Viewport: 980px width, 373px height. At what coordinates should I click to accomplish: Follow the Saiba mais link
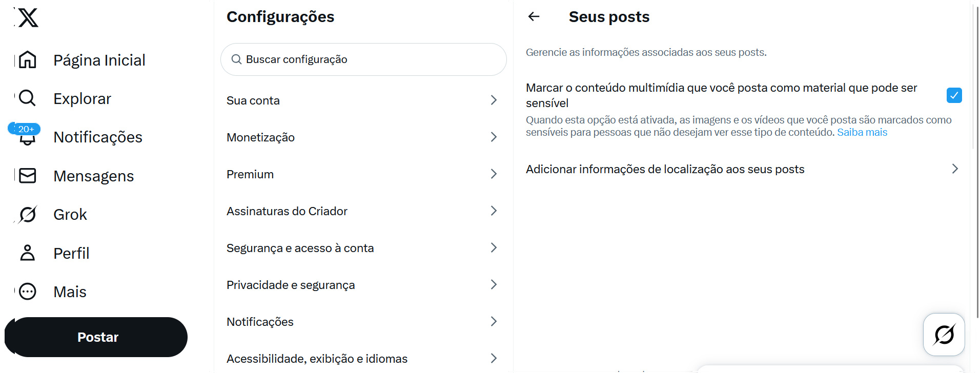[x=862, y=133]
